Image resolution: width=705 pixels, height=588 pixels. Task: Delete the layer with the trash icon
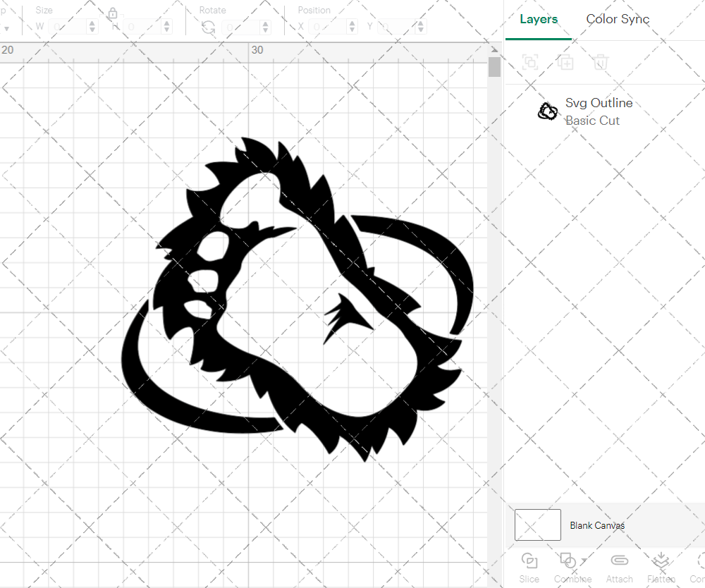pos(600,62)
